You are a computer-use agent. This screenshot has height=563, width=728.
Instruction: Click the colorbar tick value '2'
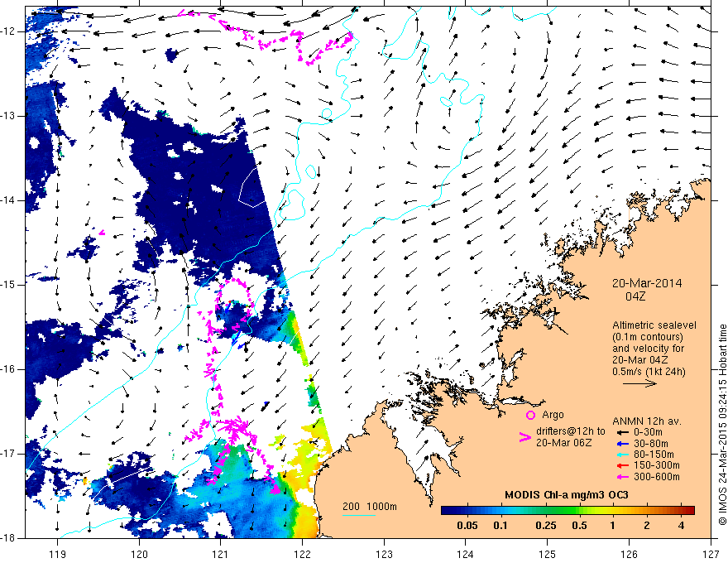pos(647,526)
